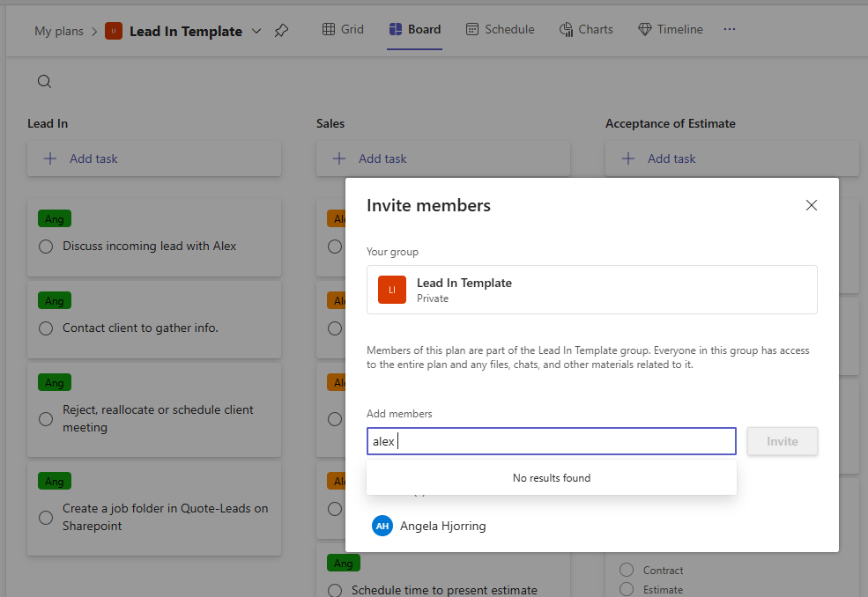Click Angela Hjorring's AH avatar
The image size is (868, 597).
click(382, 526)
